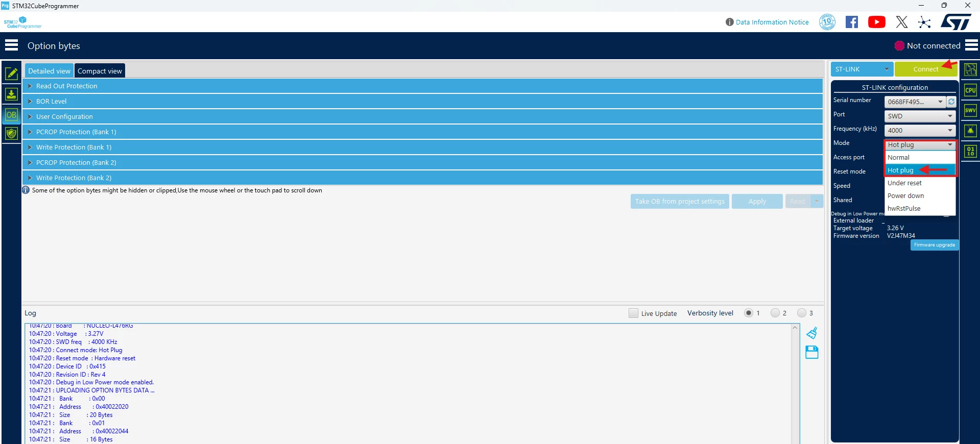Viewport: 980px width, 444px height.
Task: Expand Write Protection (Bank 2)
Action: coord(423,178)
